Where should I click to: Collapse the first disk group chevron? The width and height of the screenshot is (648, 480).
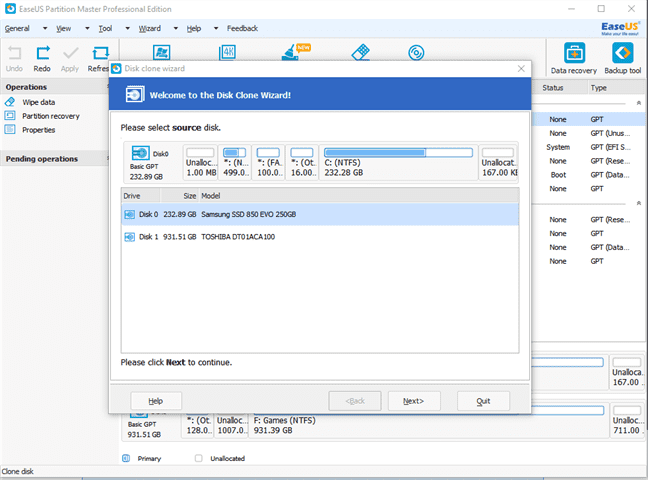(x=639, y=103)
